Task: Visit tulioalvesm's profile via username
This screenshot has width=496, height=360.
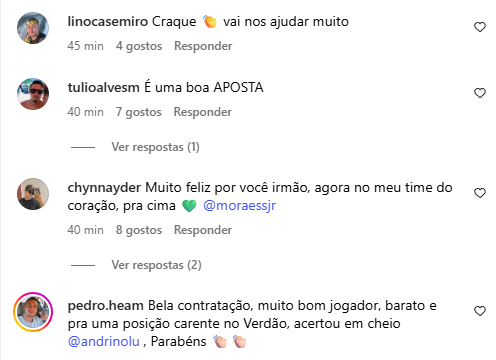Action: 104,88
